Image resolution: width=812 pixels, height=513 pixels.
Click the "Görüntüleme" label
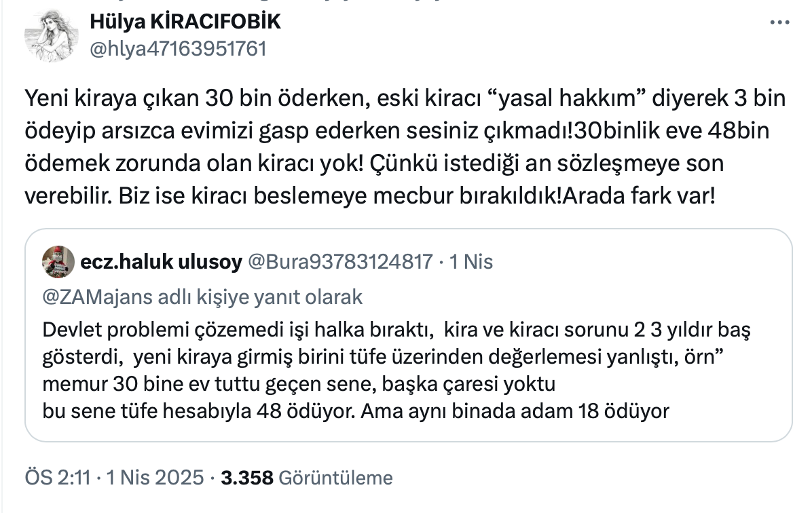tap(335, 478)
